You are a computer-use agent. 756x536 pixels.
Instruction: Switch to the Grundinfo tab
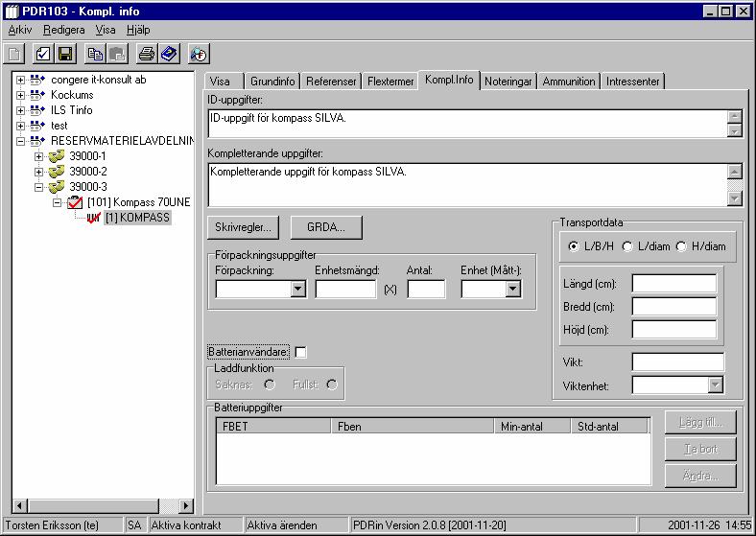point(272,82)
